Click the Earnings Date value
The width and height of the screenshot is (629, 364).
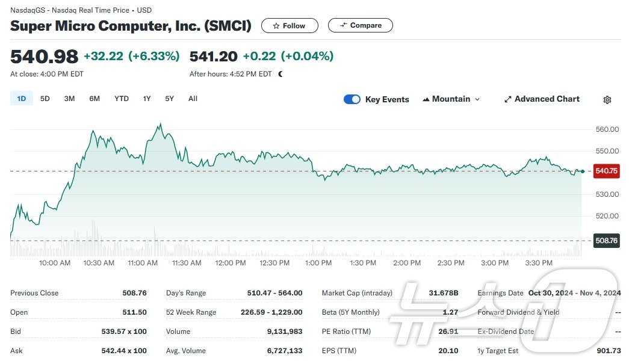[x=574, y=293]
